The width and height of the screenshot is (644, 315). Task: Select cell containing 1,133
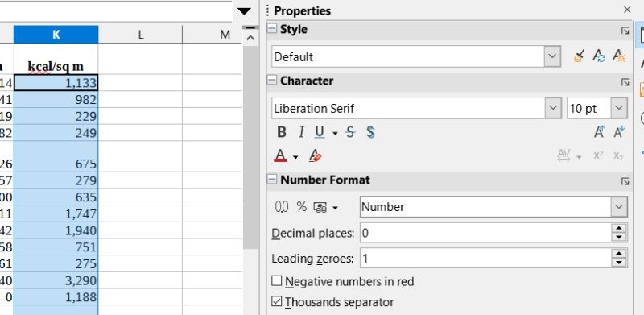point(56,83)
